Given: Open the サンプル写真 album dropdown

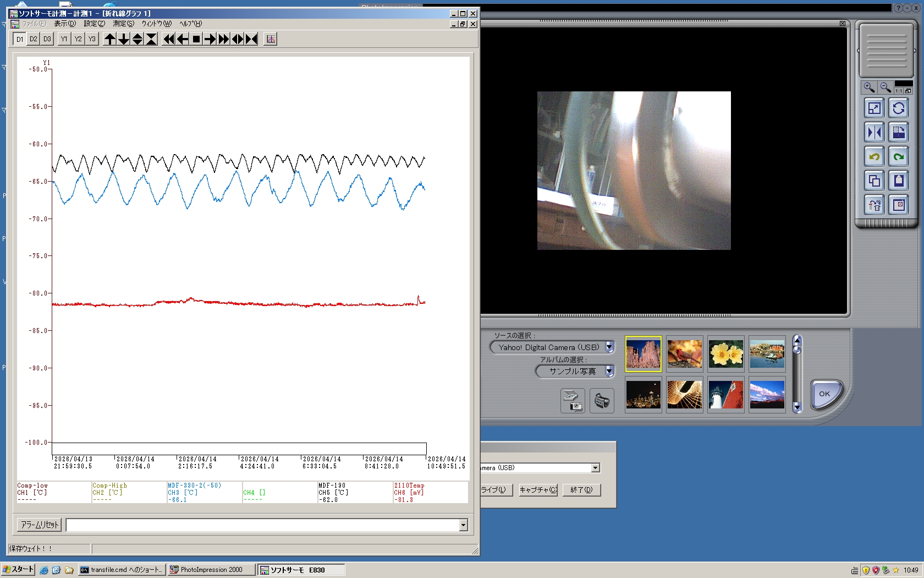Looking at the screenshot, I should pyautogui.click(x=609, y=371).
